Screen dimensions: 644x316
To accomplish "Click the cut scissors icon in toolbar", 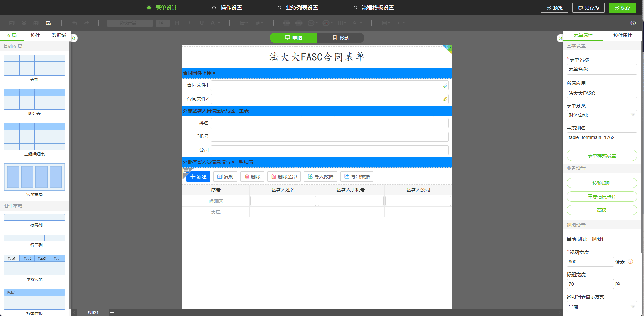I will point(24,23).
